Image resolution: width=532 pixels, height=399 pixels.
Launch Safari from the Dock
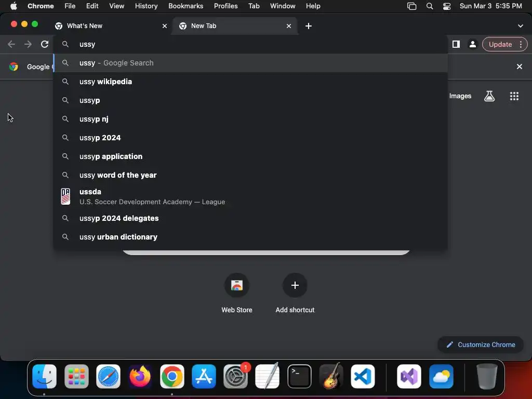[x=108, y=376]
